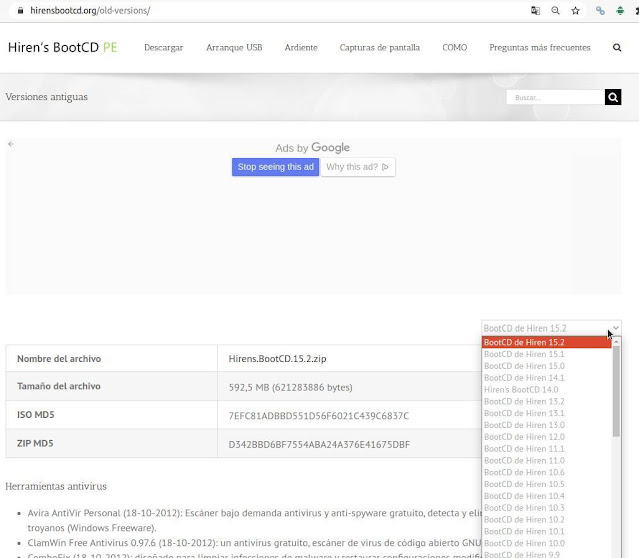The height and width of the screenshot is (558, 639).
Task: Select BootCD de Hiren 11.1 option
Action: tap(546, 449)
